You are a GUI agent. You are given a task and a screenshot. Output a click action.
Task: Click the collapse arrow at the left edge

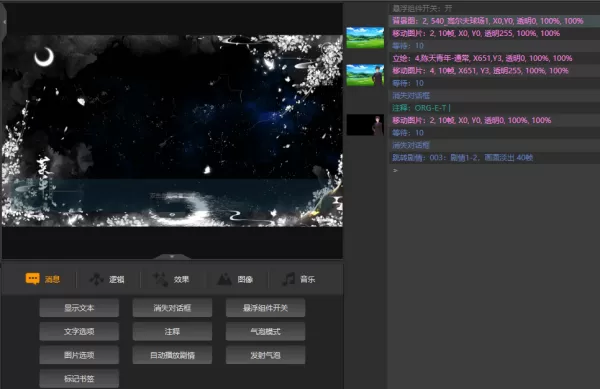(x=4, y=22)
